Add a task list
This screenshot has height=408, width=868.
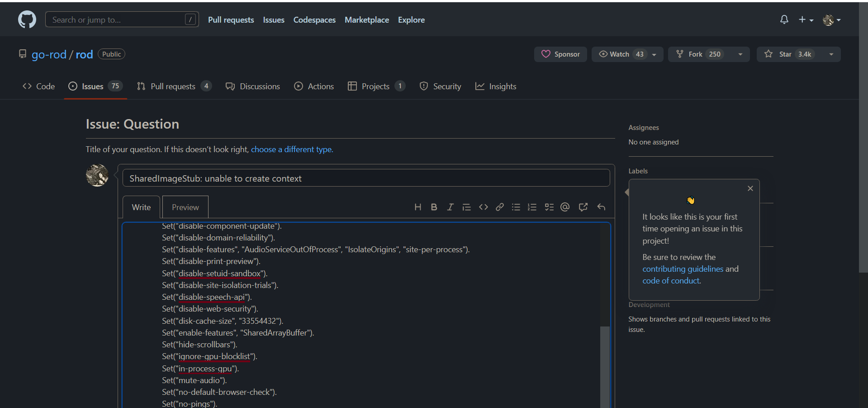coord(549,207)
